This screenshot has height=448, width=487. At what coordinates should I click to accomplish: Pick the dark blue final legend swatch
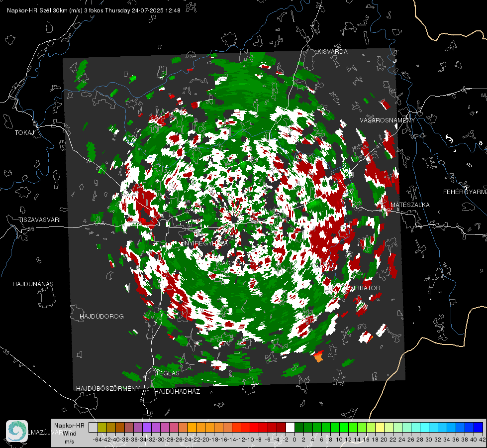pyautogui.click(x=479, y=427)
